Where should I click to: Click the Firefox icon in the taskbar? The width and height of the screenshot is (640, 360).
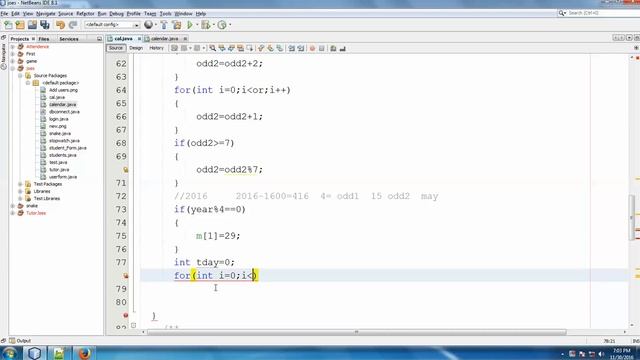[84, 353]
